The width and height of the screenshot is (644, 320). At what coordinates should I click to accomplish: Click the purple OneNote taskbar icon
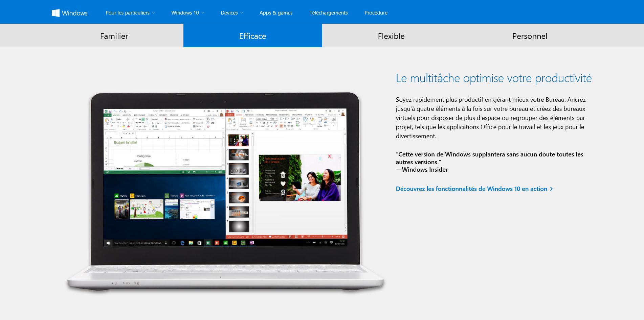pos(252,243)
